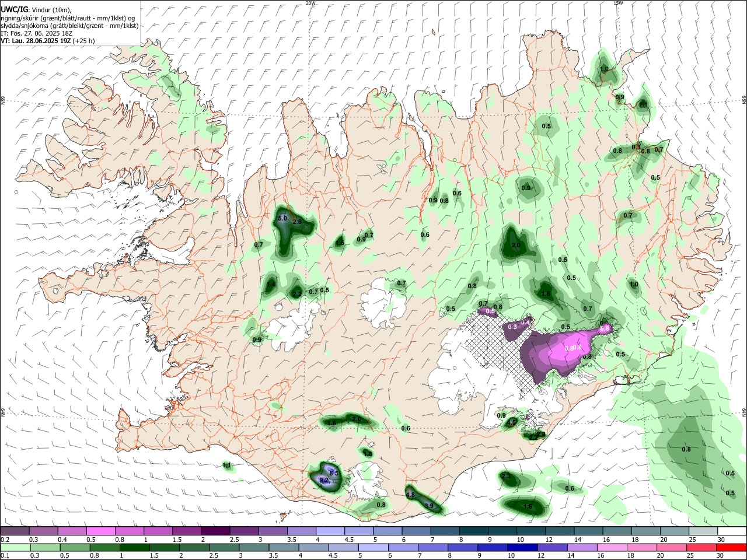
Task: Click the white swatch after 30 in snow legend
Action: click(x=732, y=531)
